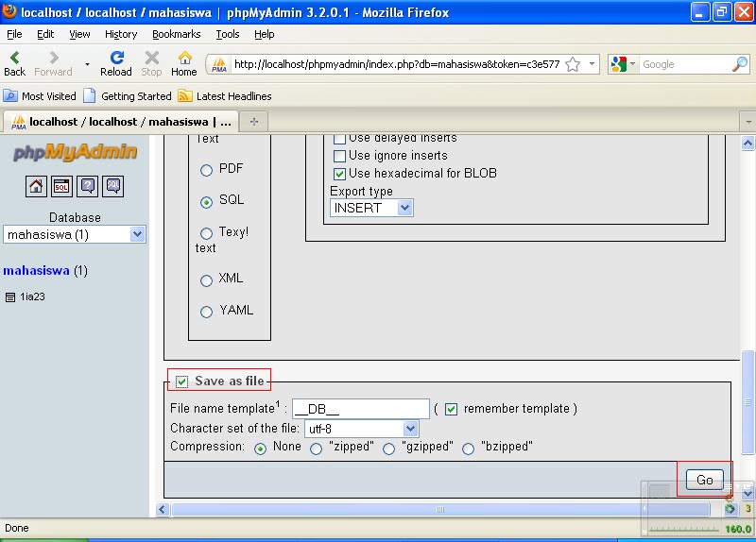The width and height of the screenshot is (756, 542).
Task: Select None compression option
Action: point(261,449)
